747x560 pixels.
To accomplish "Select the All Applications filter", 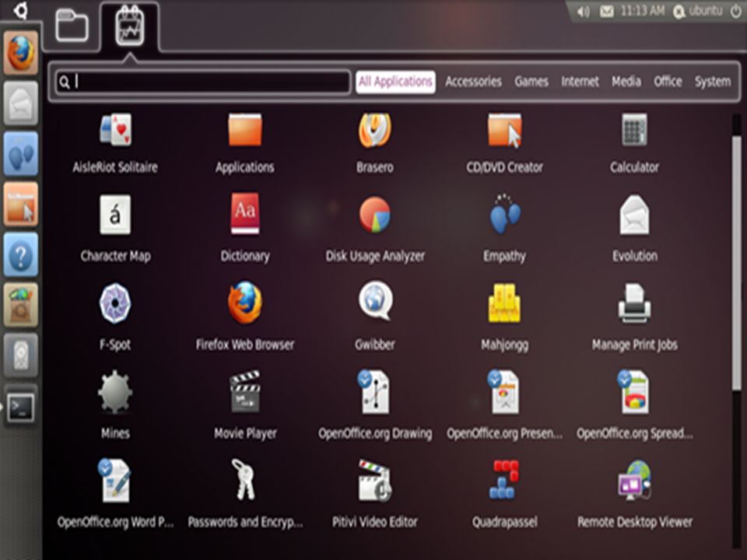I will (x=395, y=82).
